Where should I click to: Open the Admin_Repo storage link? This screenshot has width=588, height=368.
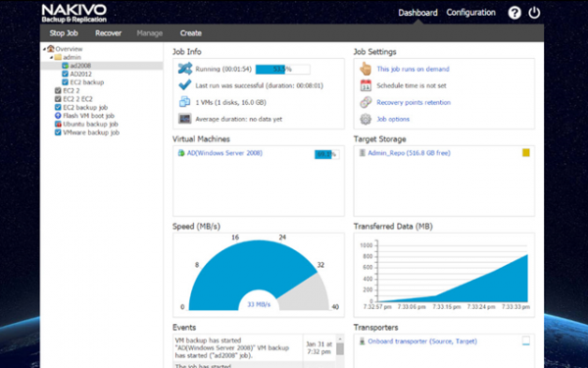point(409,153)
